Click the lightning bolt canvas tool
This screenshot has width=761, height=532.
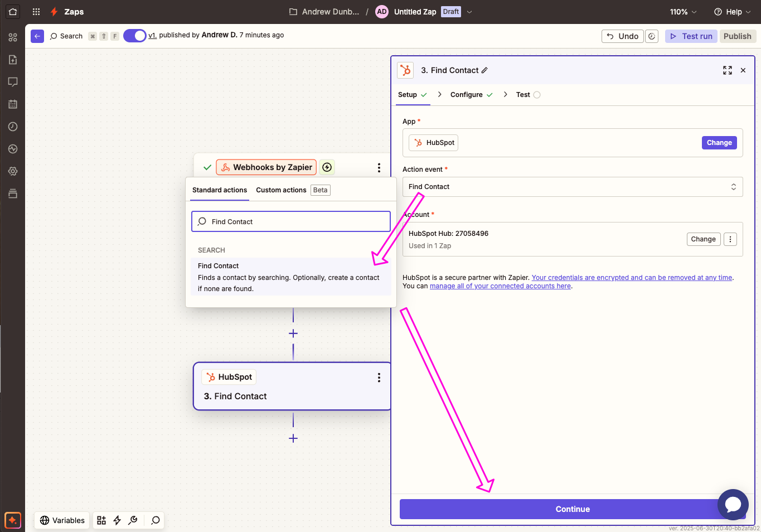point(117,520)
